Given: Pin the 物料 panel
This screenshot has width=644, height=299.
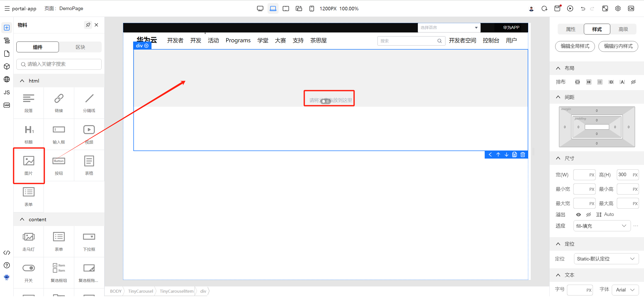Looking at the screenshot, I should click(88, 25).
